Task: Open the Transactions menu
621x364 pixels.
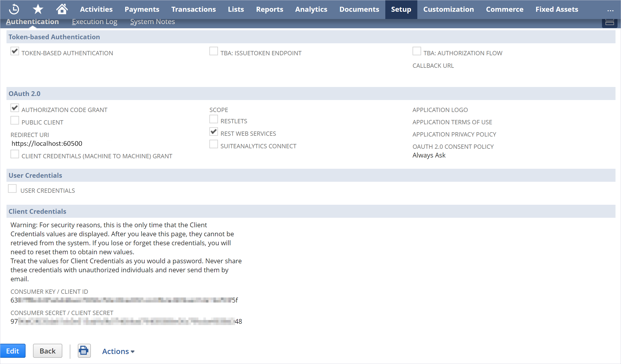Action: [x=193, y=9]
